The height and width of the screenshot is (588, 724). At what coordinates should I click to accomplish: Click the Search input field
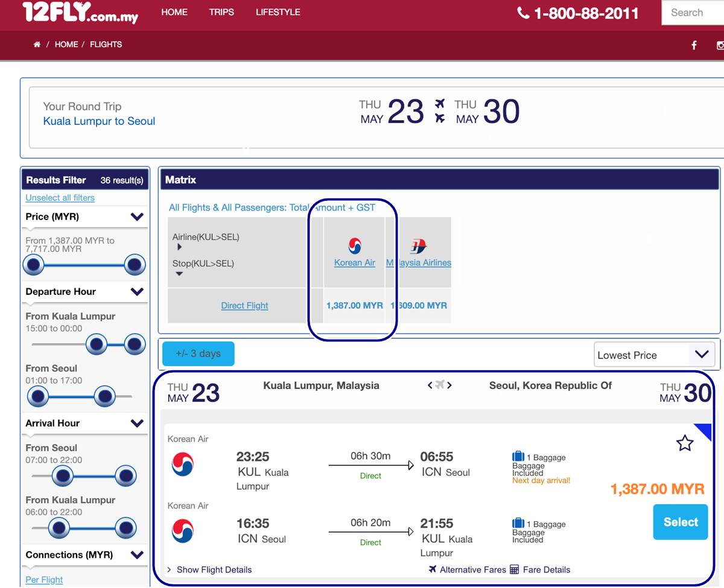(693, 13)
